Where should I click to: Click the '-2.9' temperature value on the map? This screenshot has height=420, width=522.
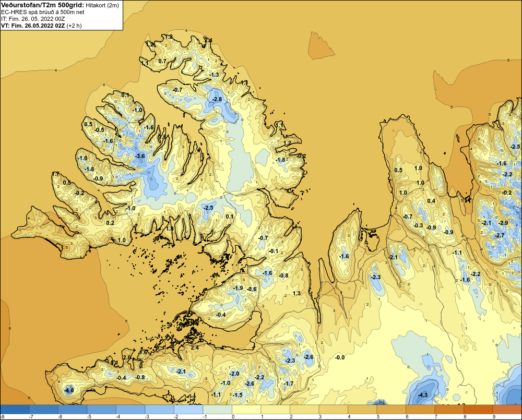point(504,223)
